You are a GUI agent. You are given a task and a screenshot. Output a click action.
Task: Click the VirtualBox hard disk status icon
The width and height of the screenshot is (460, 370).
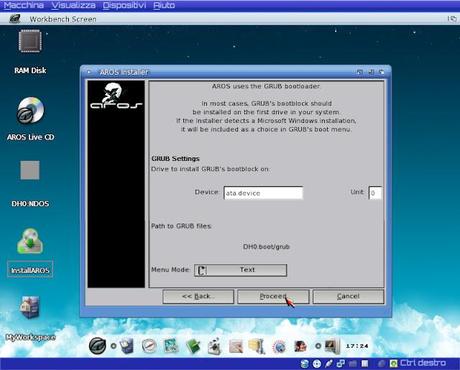click(304, 363)
